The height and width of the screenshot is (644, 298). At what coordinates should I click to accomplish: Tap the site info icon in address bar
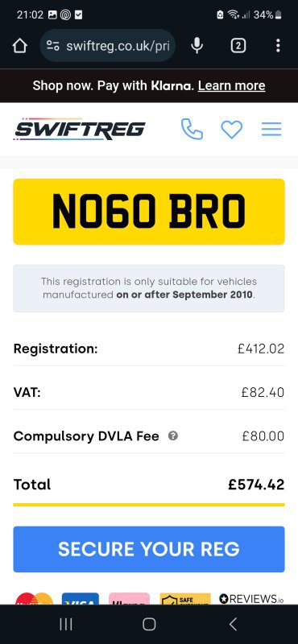point(52,46)
